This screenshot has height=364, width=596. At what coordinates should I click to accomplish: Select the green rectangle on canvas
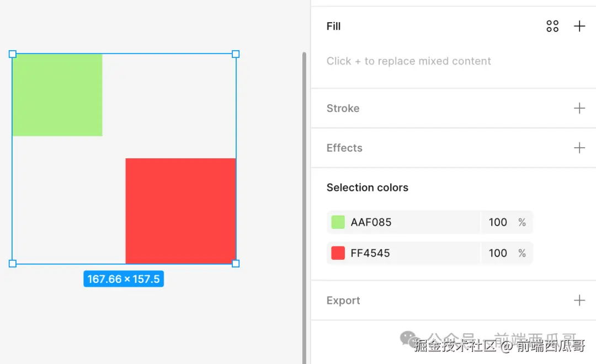point(57,95)
